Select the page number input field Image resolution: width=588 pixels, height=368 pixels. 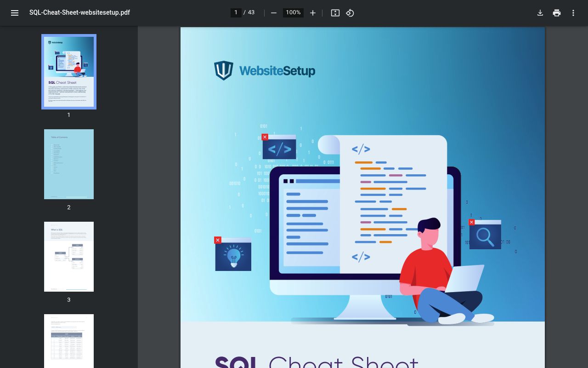pyautogui.click(x=236, y=12)
